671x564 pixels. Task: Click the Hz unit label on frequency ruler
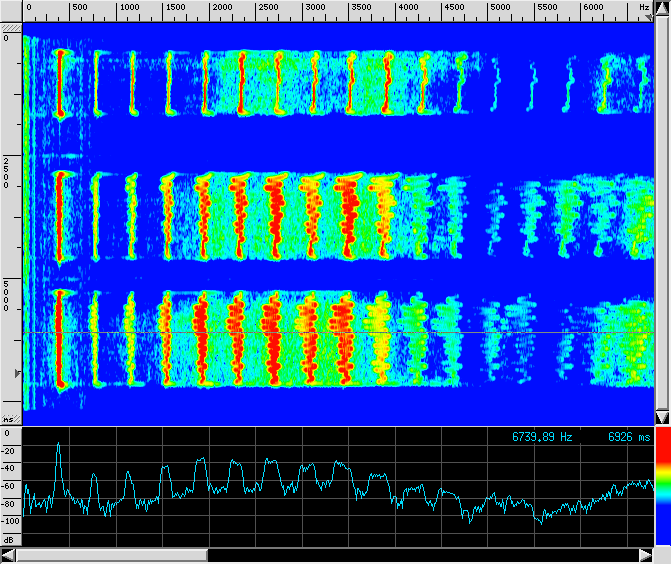(x=644, y=7)
